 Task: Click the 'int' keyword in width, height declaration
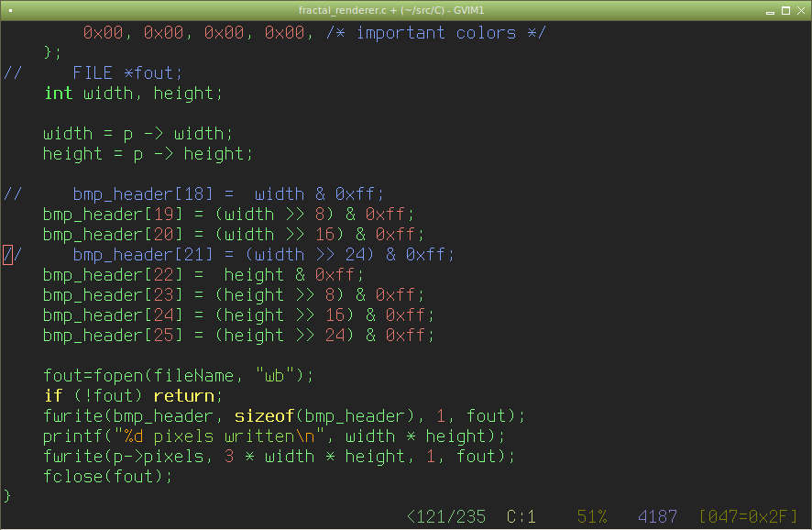pyautogui.click(x=58, y=94)
